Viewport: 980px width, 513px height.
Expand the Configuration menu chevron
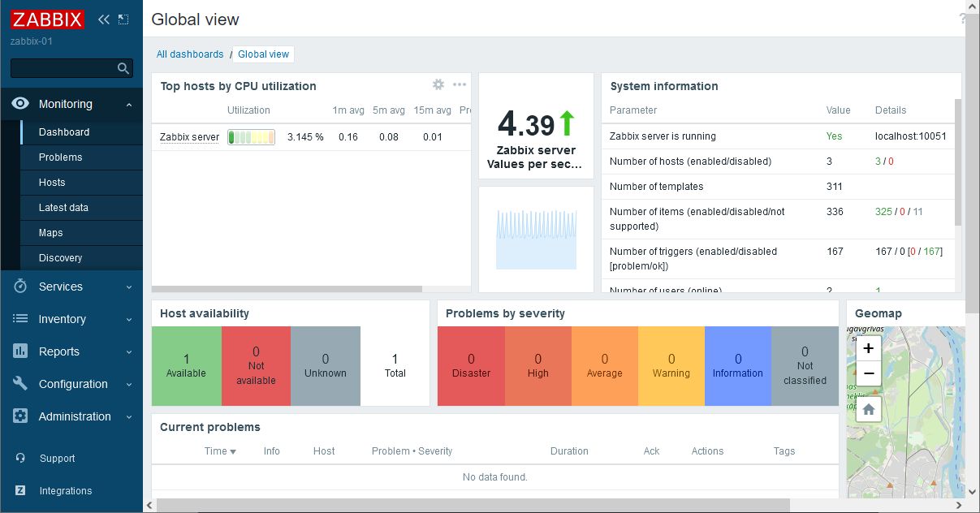(129, 385)
